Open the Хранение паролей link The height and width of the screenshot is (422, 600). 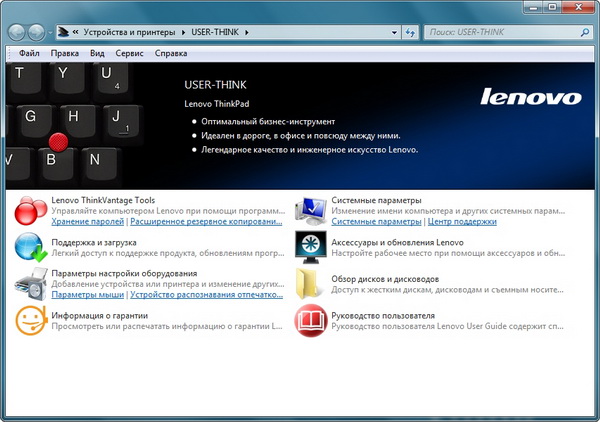pos(85,222)
